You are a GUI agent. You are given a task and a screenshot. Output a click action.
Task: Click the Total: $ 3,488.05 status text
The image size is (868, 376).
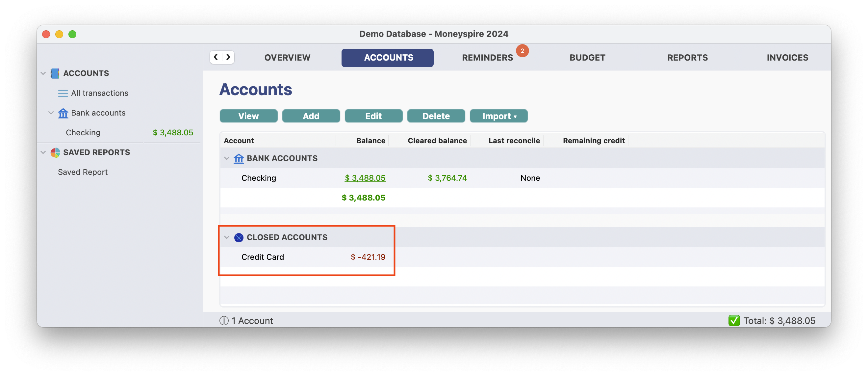click(x=779, y=321)
